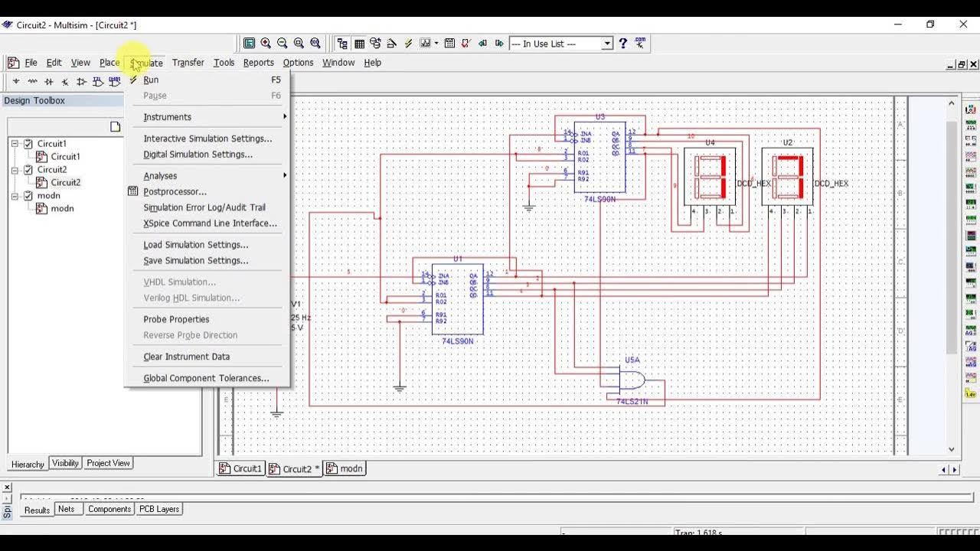Image resolution: width=980 pixels, height=551 pixels.
Task: Choose Run from the Simulate menu
Action: (x=207, y=80)
